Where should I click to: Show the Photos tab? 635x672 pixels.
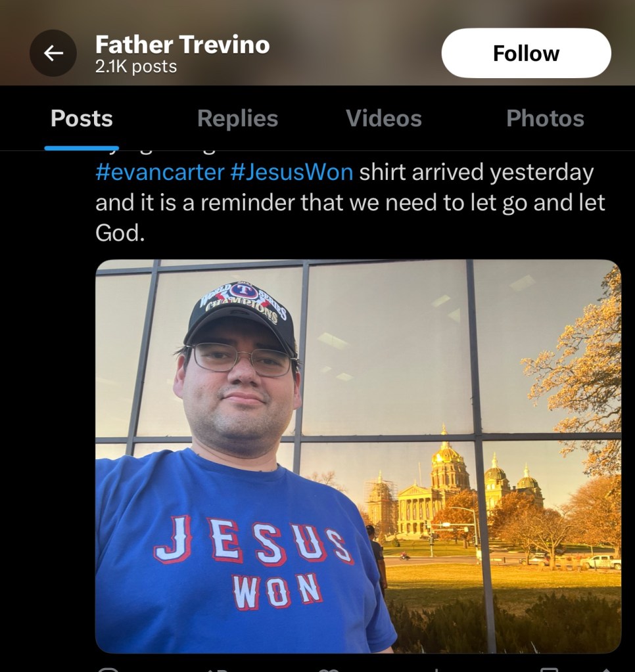coord(545,118)
